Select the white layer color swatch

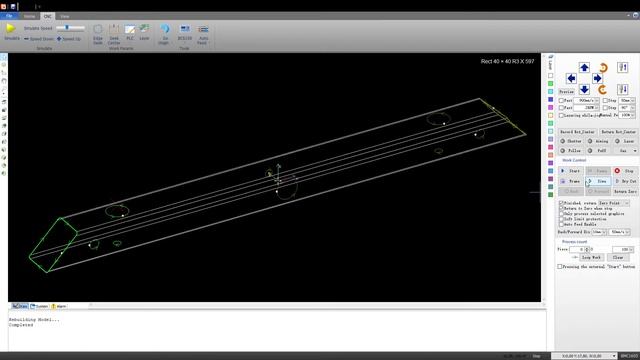pyautogui.click(x=550, y=76)
